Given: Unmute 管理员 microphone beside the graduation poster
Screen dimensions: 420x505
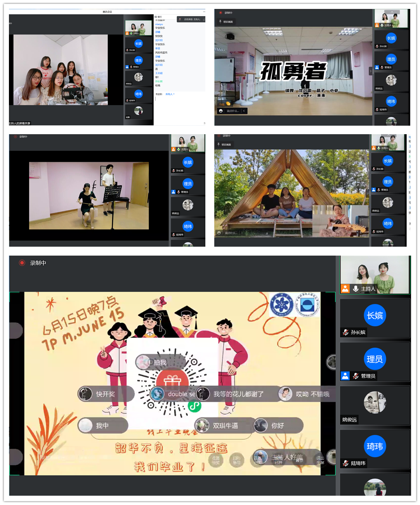Looking at the screenshot, I should (356, 376).
